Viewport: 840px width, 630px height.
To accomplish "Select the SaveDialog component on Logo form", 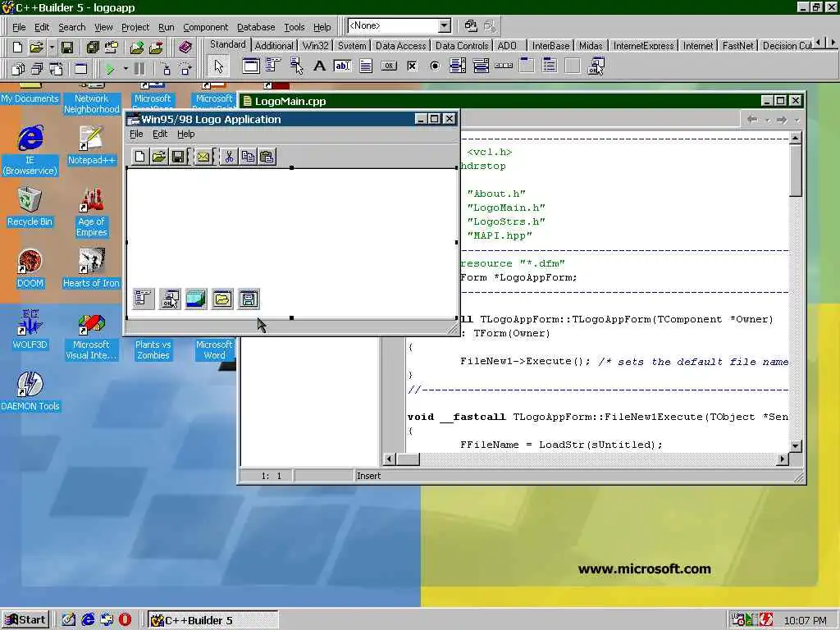I will click(x=249, y=299).
